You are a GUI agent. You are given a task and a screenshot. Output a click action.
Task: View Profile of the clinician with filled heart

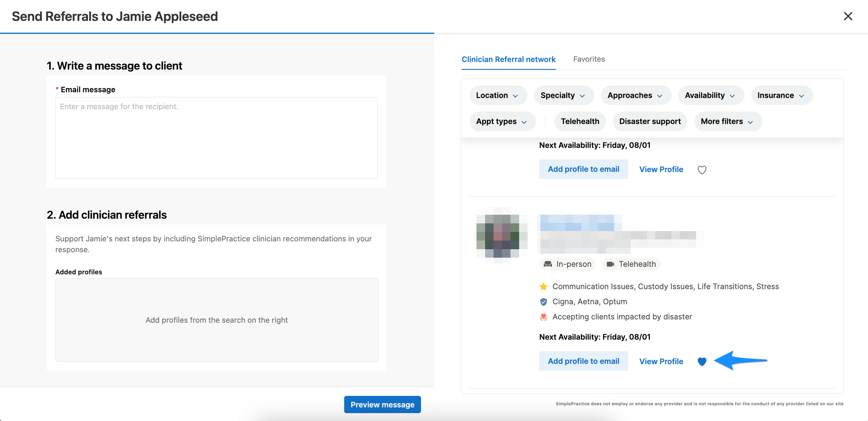(661, 361)
